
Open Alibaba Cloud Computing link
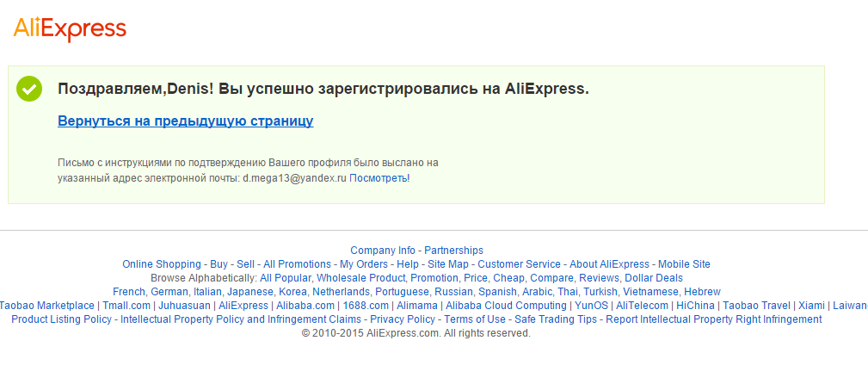coord(506,306)
